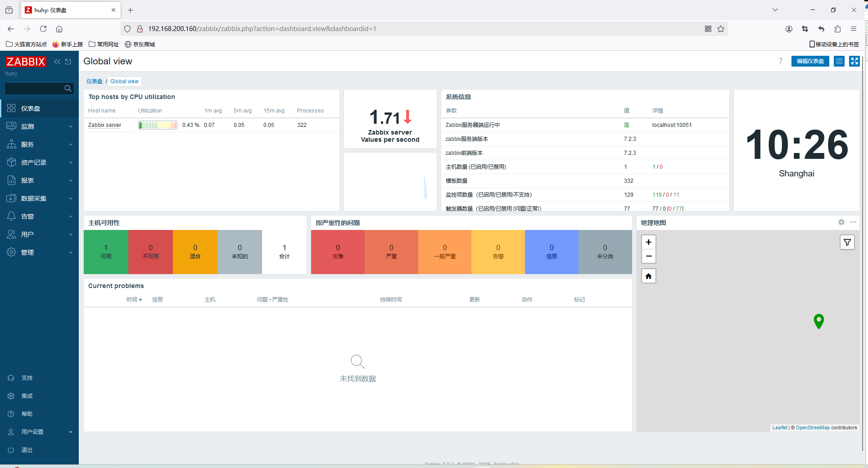Open the 仪表盘 dashboard menu item
The image size is (868, 468).
pos(39,108)
